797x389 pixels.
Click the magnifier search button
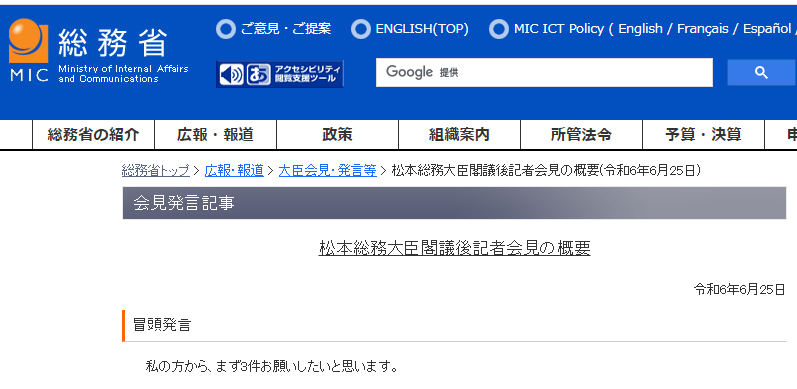(761, 72)
